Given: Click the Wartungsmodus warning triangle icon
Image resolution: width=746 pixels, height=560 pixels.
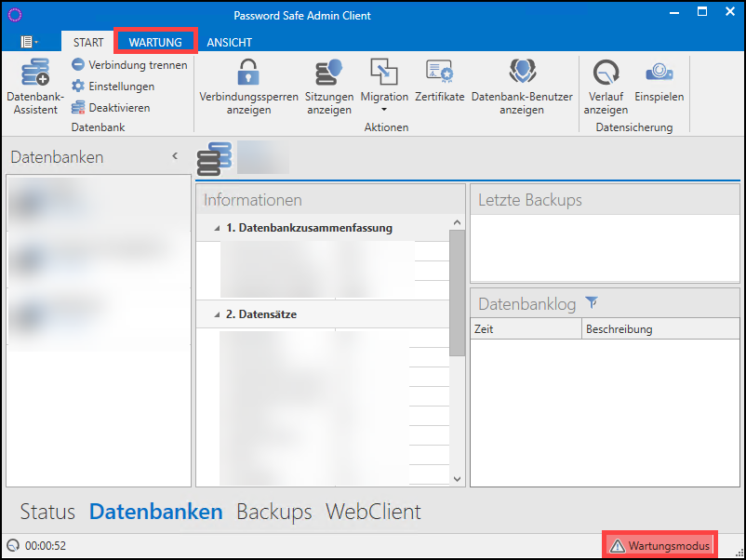Looking at the screenshot, I should click(617, 546).
